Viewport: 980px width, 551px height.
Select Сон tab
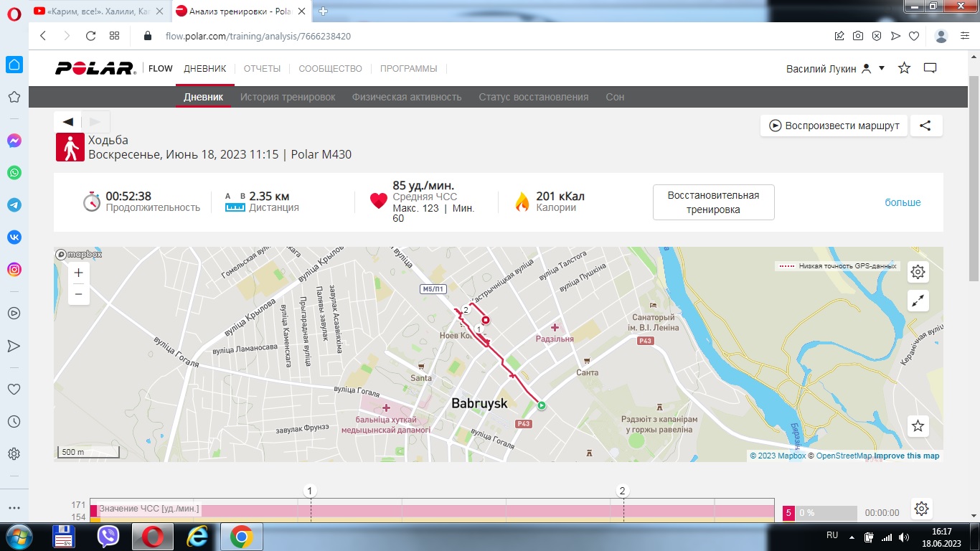point(615,97)
